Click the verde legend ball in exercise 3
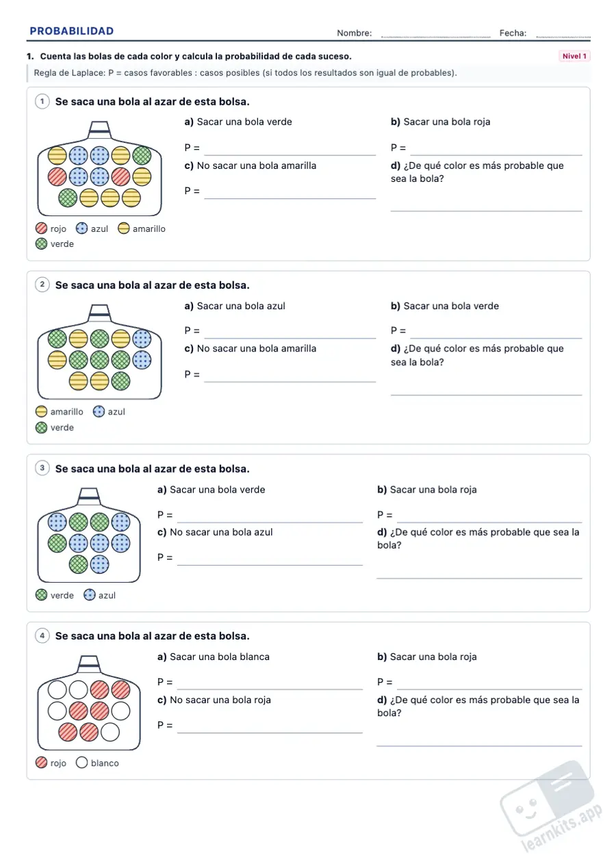 coord(42,595)
